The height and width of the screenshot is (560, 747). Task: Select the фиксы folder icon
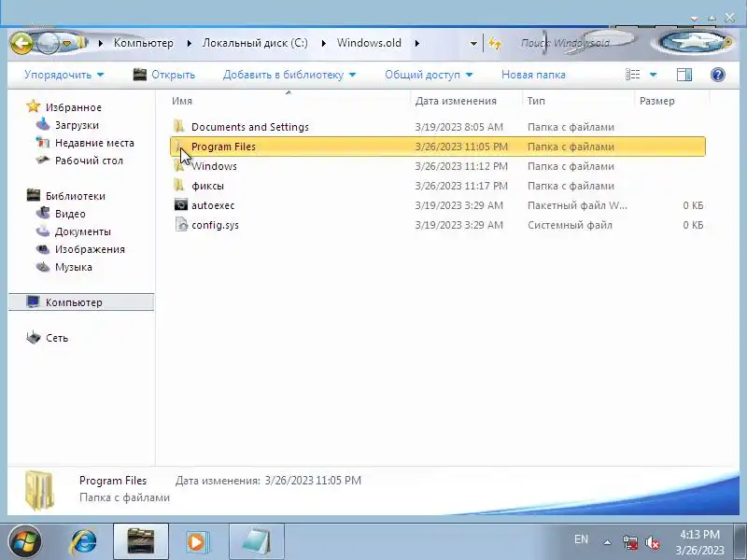[179, 185]
